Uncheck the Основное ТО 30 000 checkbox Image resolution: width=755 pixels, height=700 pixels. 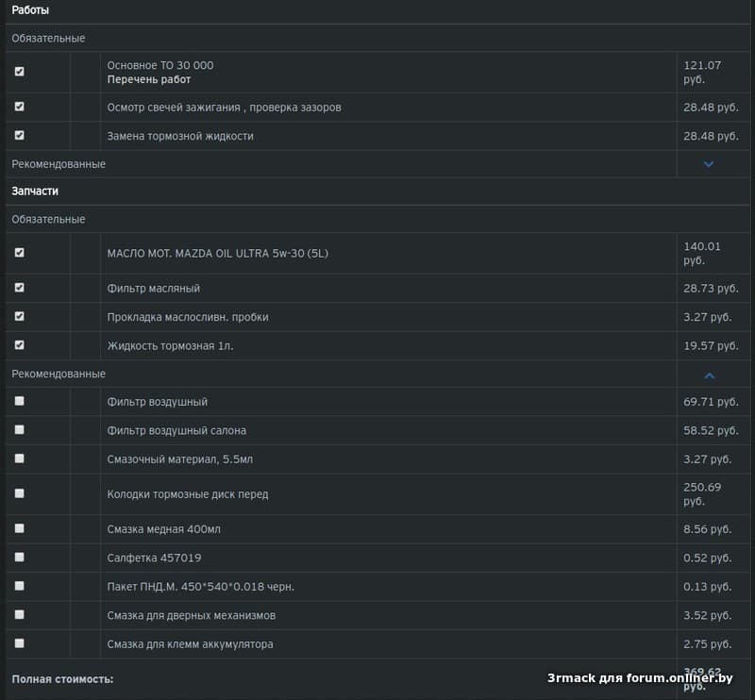(20, 72)
